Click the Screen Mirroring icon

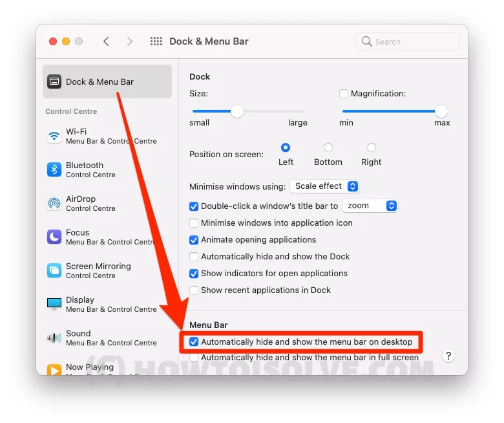tap(54, 270)
